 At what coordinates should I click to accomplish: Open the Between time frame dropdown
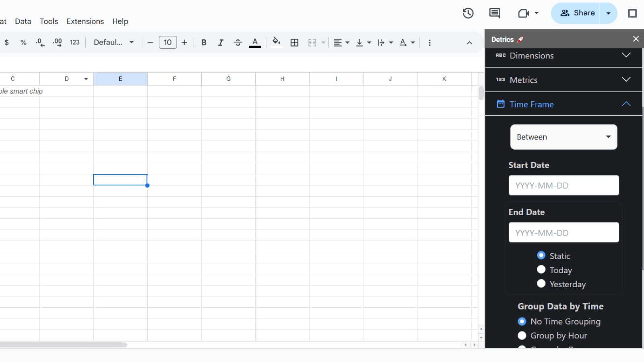(x=563, y=137)
